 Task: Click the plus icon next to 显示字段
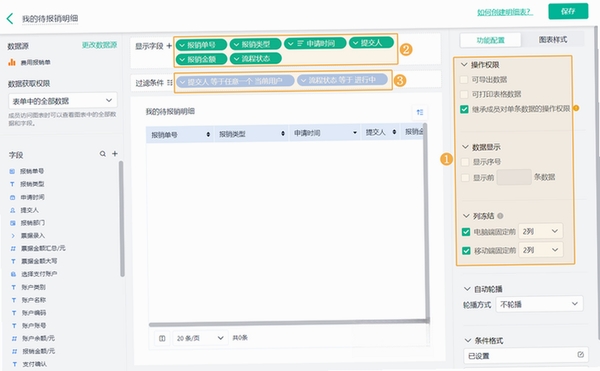pyautogui.click(x=169, y=46)
